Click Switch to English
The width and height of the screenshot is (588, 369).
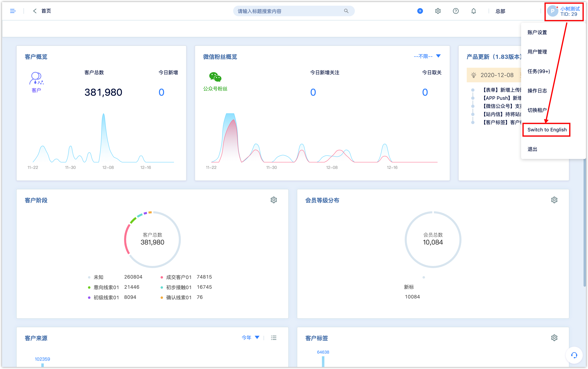(547, 130)
